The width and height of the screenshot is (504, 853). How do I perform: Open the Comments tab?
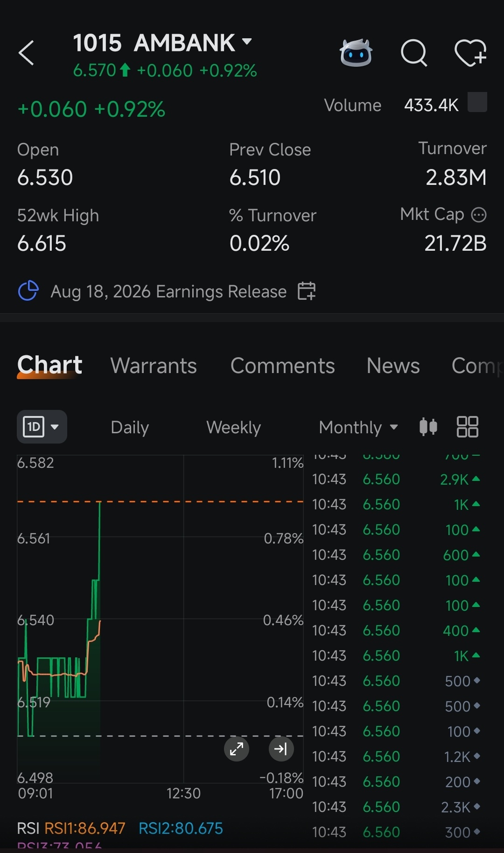click(x=282, y=366)
